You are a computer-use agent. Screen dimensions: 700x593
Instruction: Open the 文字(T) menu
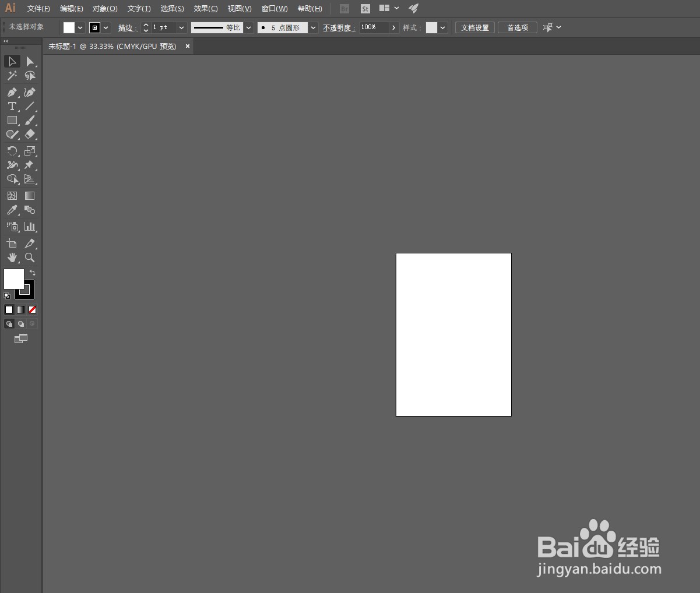[x=139, y=9]
